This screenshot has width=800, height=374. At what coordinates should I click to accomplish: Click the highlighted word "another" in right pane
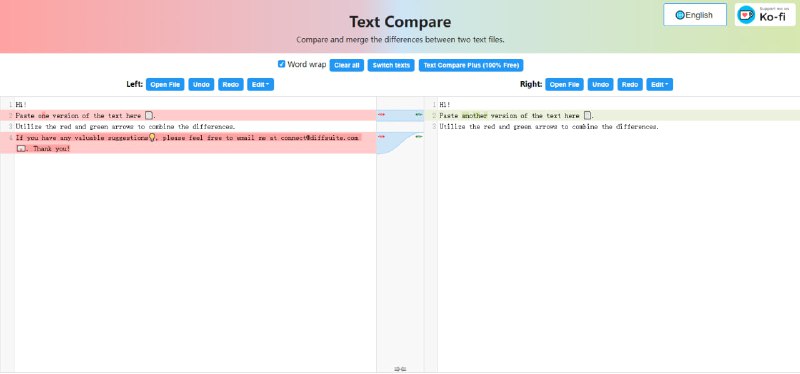474,115
